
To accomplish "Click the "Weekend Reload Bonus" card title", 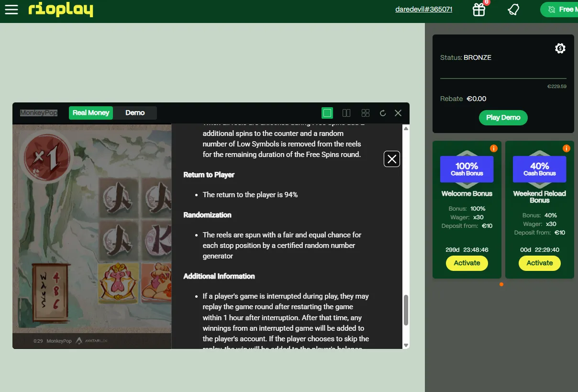I will (x=540, y=197).
